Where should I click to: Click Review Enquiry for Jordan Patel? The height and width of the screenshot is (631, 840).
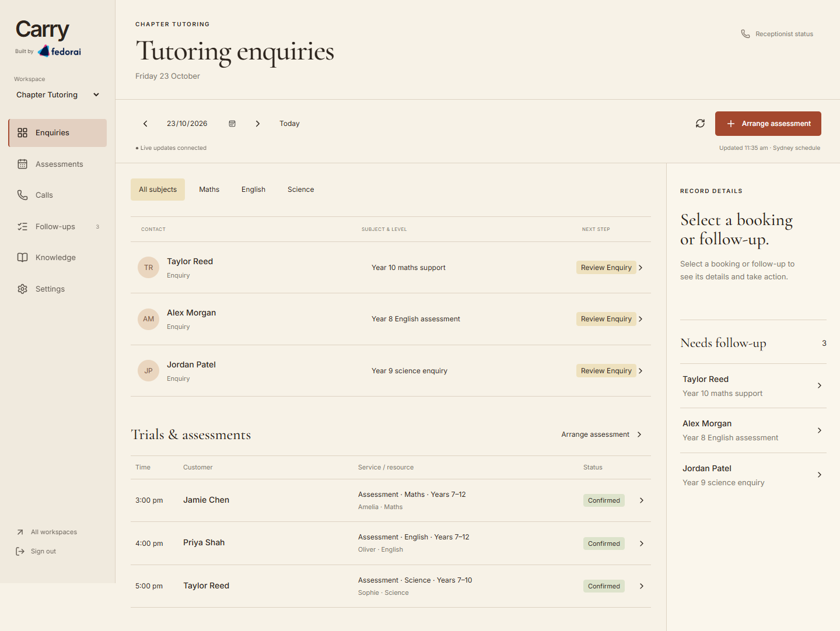point(606,371)
